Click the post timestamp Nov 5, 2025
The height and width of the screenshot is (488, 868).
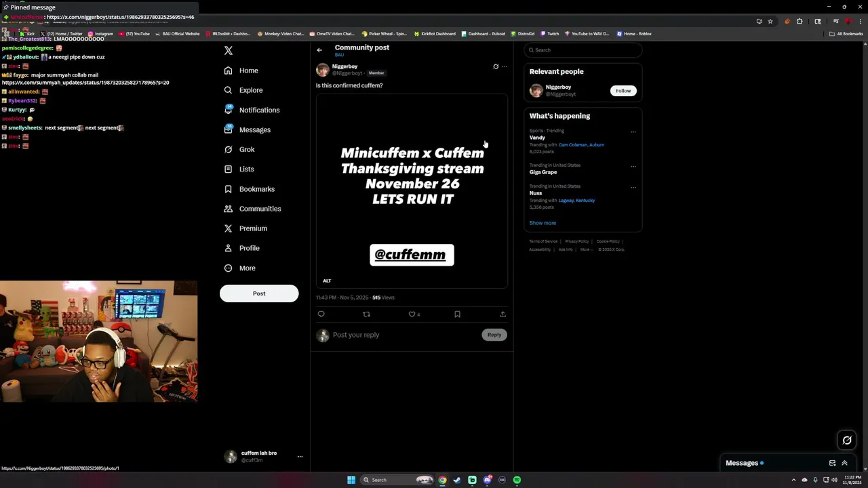tap(342, 298)
